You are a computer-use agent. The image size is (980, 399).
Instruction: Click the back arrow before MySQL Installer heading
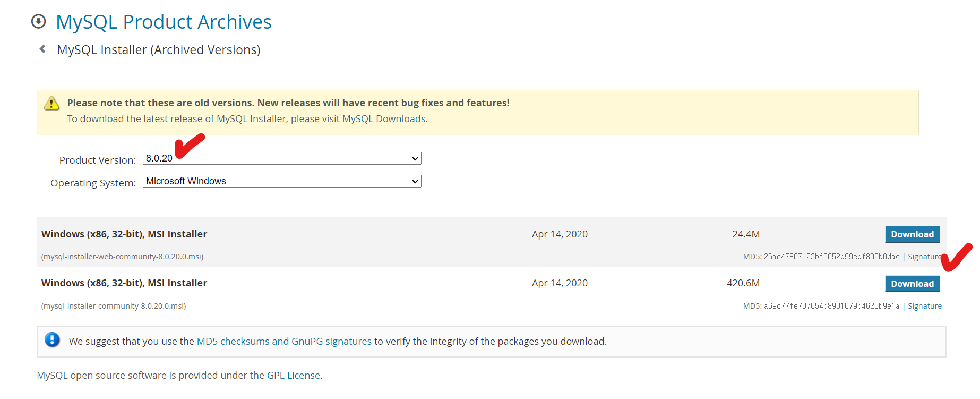[x=42, y=49]
